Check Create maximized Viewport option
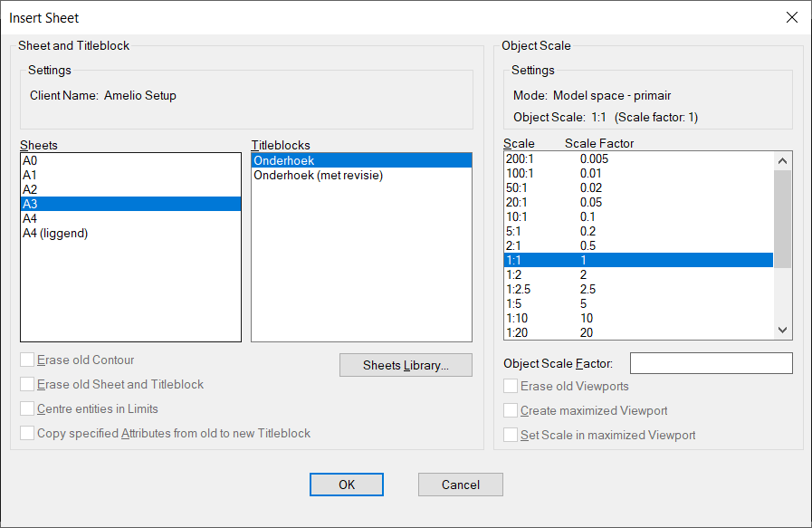This screenshot has width=812, height=528. [x=511, y=410]
